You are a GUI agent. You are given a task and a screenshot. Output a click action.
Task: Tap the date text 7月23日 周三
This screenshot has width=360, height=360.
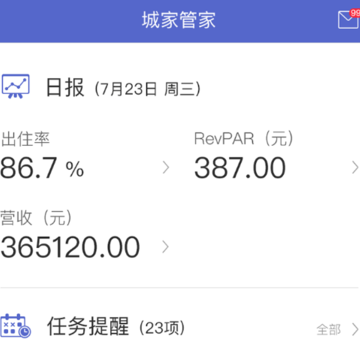pyautogui.click(x=148, y=89)
